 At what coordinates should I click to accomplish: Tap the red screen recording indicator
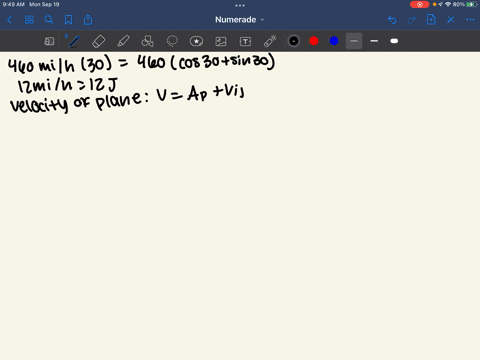pos(419,4)
